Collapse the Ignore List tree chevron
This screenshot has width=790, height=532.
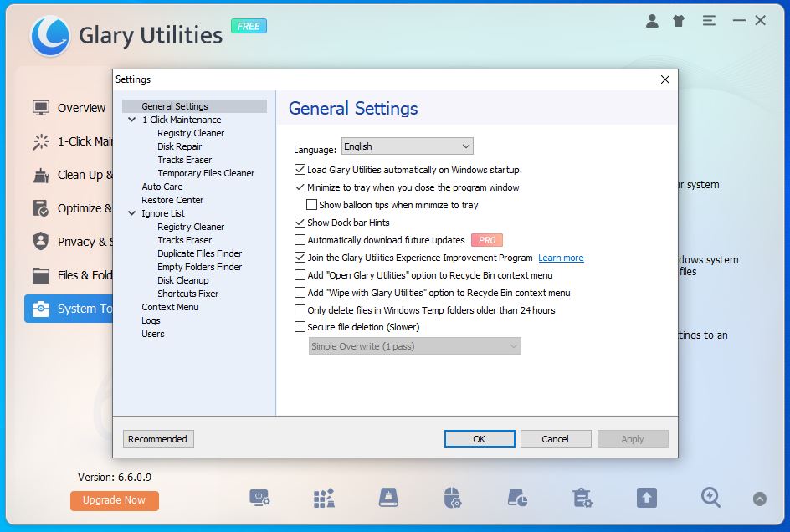[132, 213]
